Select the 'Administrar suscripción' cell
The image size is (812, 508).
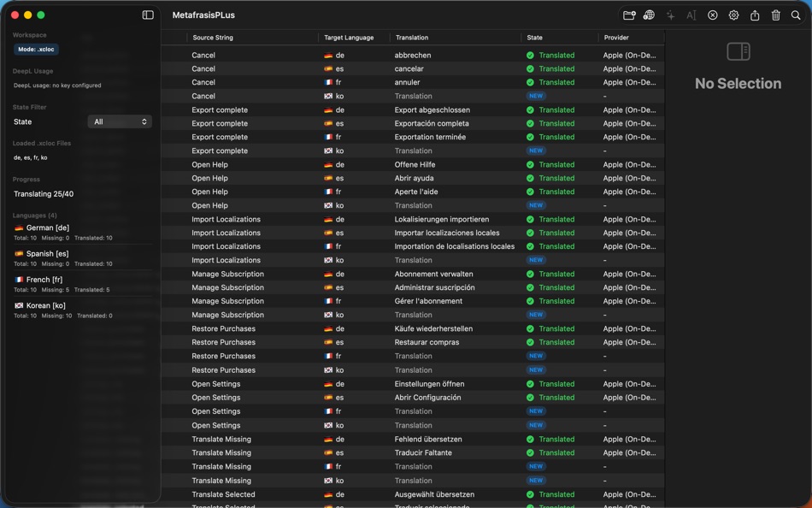coord(434,287)
